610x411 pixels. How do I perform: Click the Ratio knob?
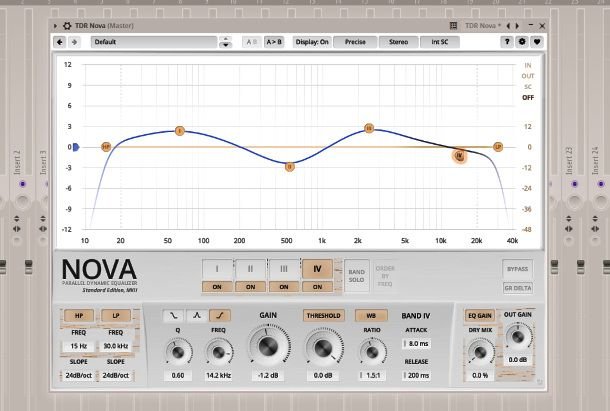[372, 352]
